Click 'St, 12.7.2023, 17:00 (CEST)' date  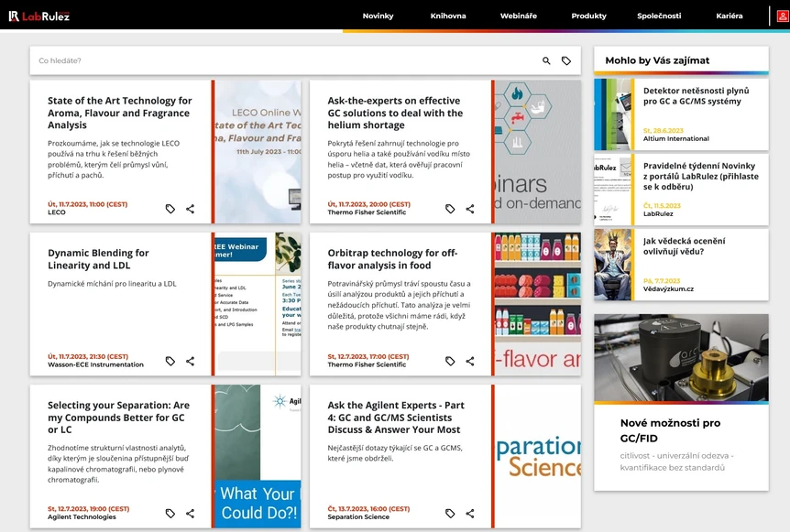368,356
